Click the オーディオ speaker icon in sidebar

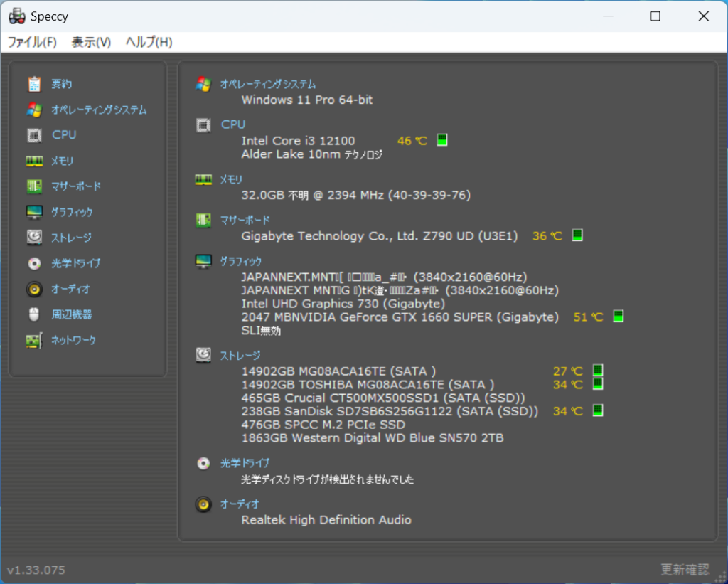34,290
